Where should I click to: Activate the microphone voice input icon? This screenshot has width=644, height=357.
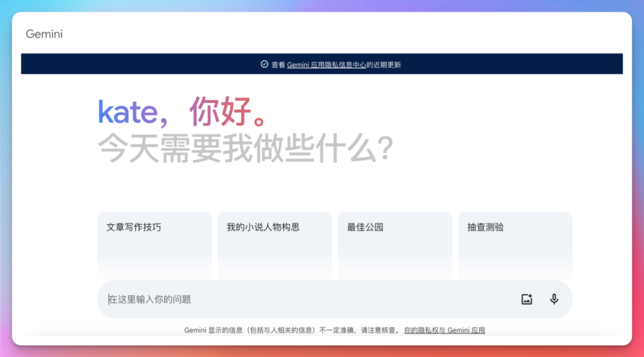pos(554,300)
